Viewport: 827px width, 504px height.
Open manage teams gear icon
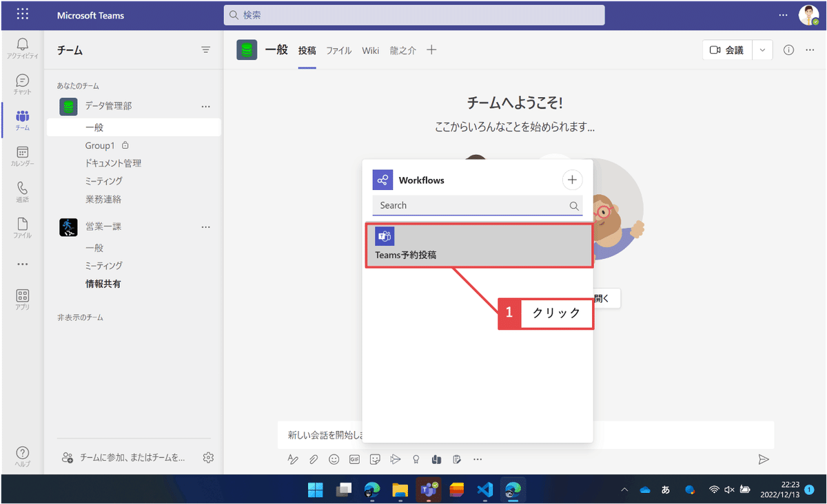pos(209,457)
